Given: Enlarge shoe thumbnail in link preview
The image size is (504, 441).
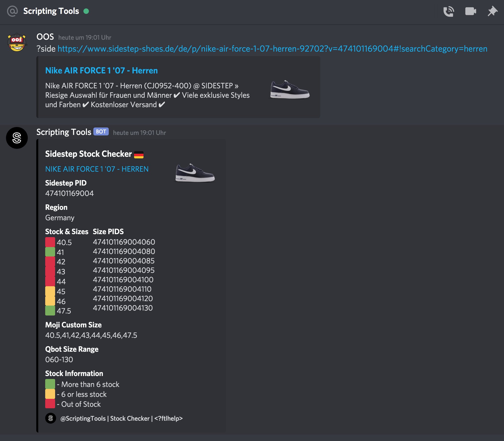Looking at the screenshot, I should click(x=290, y=90).
